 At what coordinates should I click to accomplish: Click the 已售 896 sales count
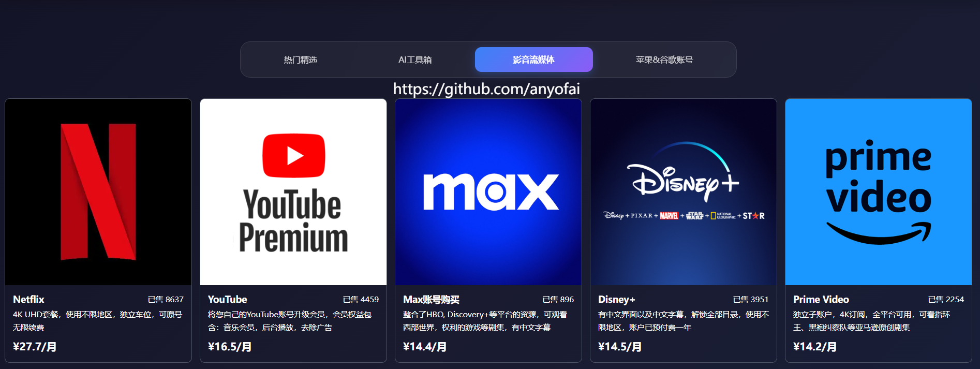point(558,300)
